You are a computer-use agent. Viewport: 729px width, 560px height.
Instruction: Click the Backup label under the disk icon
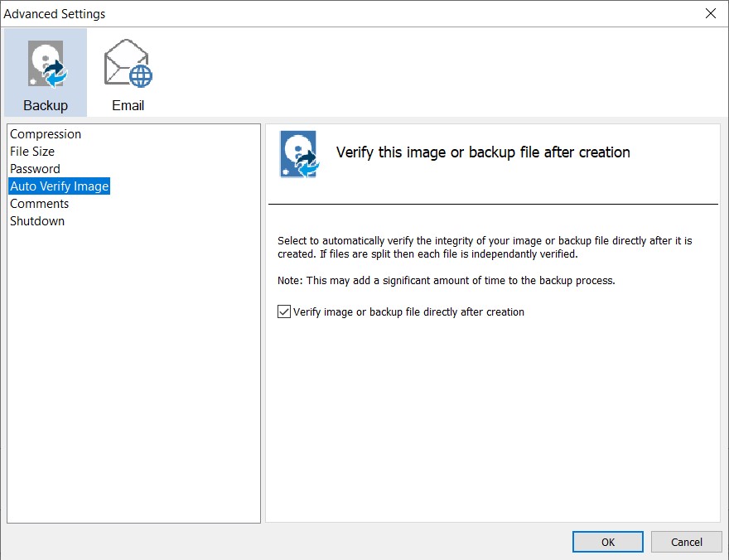tap(46, 105)
